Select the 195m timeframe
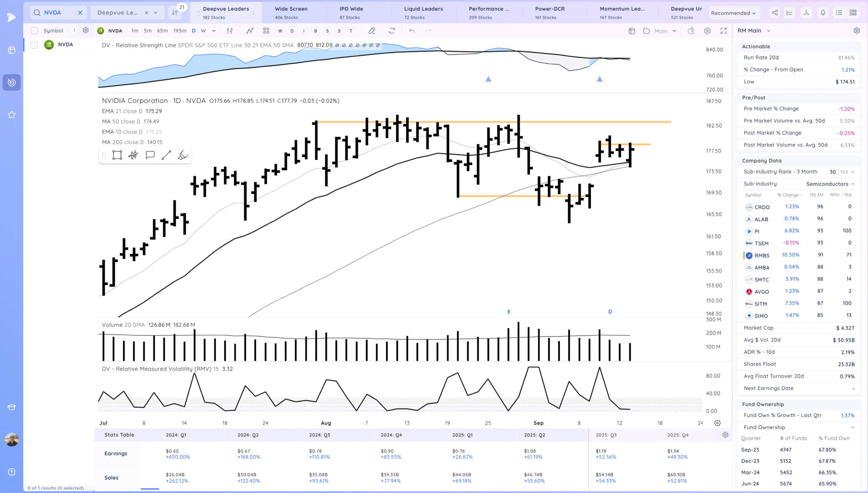Viewport: 868px width, 493px height. pyautogui.click(x=180, y=31)
